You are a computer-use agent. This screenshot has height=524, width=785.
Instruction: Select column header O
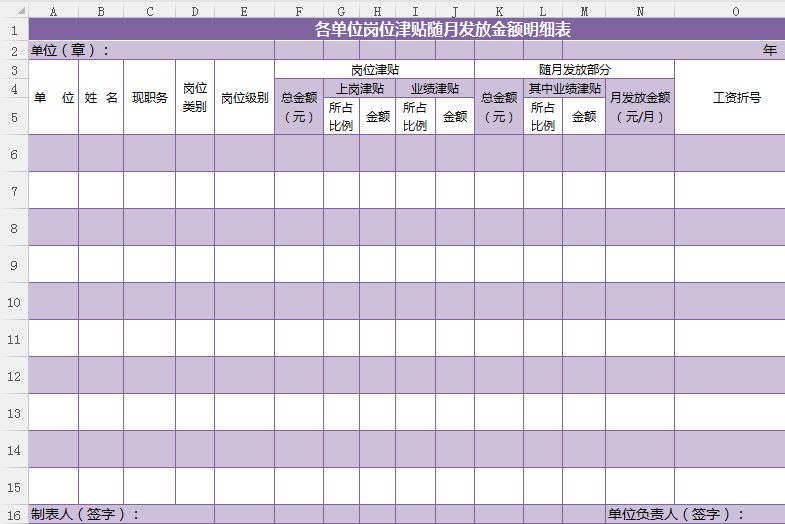pyautogui.click(x=735, y=10)
